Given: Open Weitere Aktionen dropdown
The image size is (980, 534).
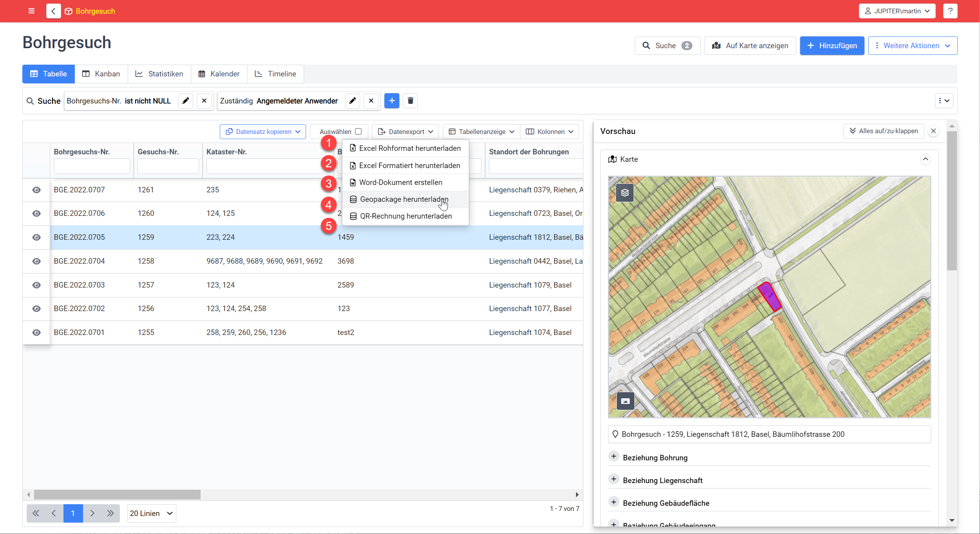Looking at the screenshot, I should 913,46.
